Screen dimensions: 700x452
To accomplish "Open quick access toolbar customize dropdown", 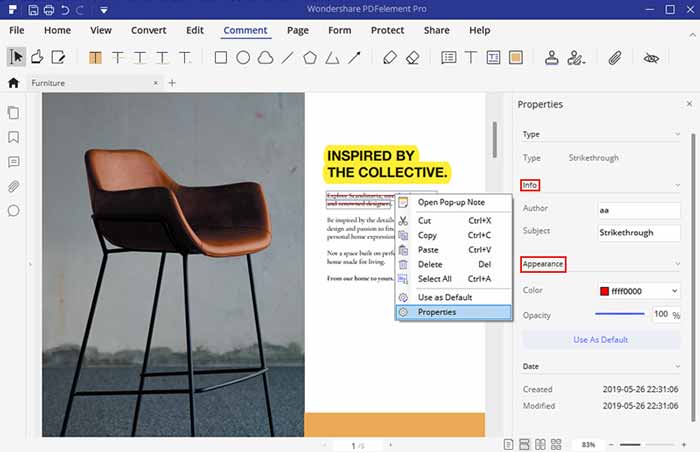I will [x=104, y=10].
